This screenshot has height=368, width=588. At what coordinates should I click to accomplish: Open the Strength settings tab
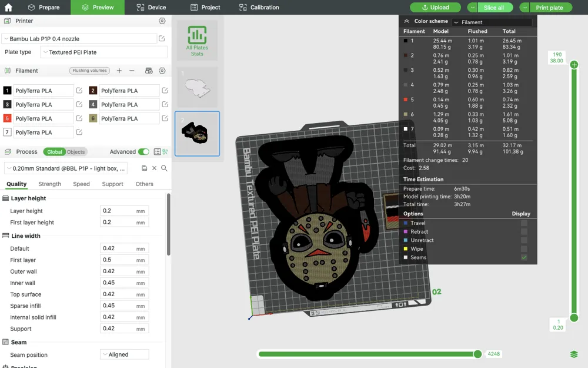pos(49,184)
